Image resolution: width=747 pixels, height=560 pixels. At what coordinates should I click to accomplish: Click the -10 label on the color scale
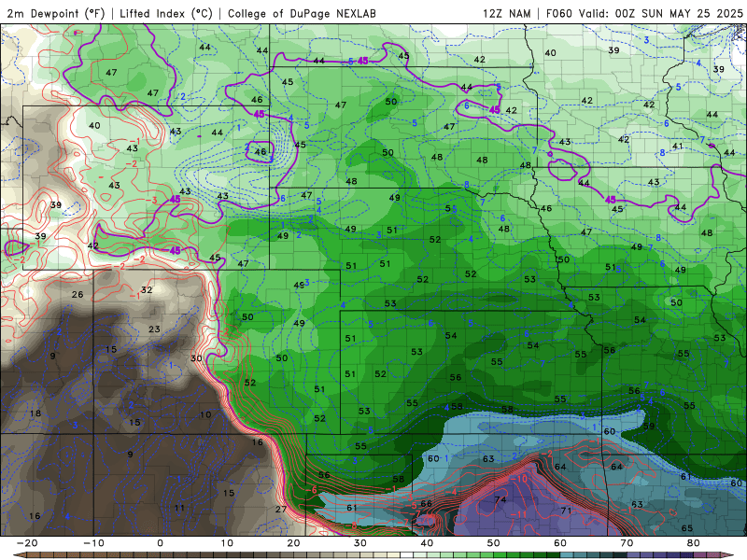(93, 543)
